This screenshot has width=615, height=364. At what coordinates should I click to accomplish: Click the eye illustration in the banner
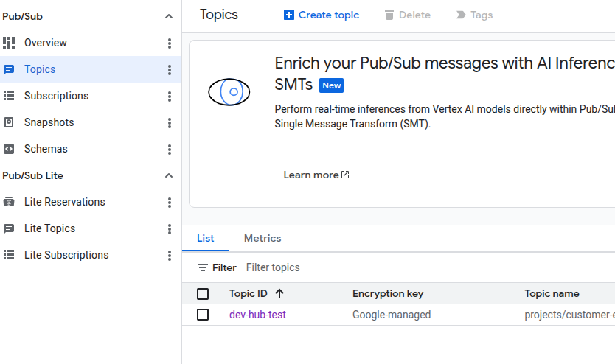(229, 92)
